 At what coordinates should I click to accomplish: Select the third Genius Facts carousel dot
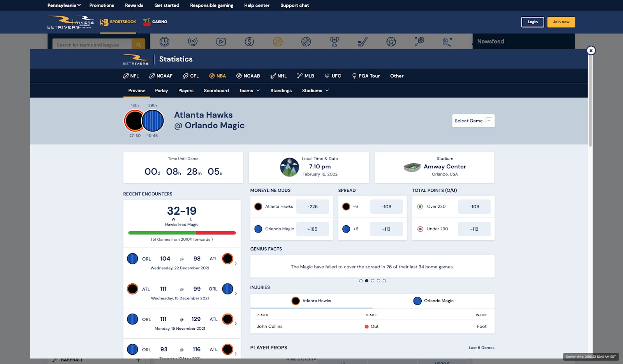point(373,281)
